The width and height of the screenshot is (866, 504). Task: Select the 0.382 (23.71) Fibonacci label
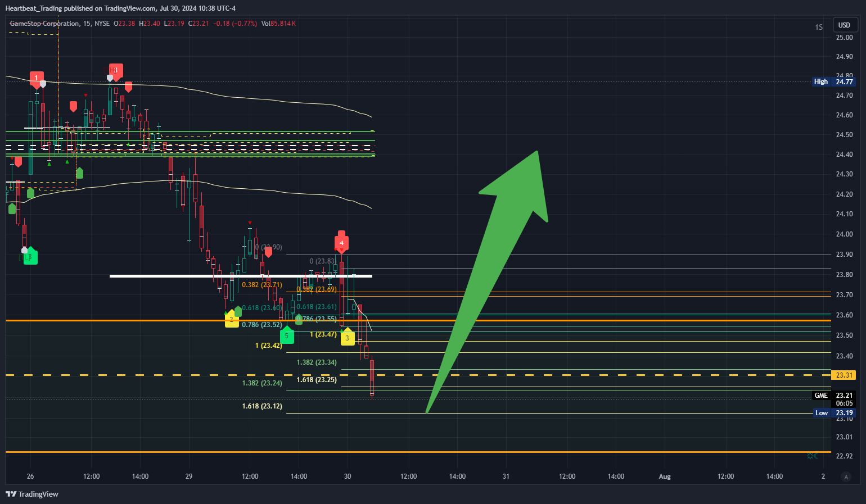click(x=262, y=285)
